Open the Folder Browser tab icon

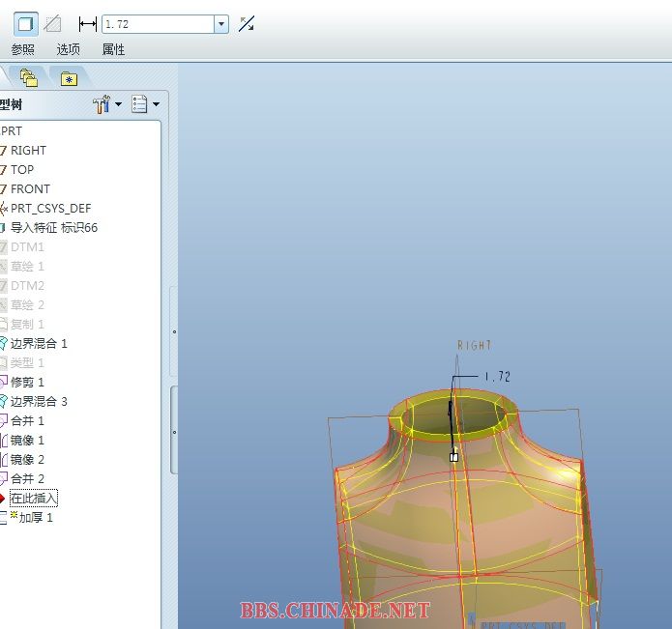point(29,78)
